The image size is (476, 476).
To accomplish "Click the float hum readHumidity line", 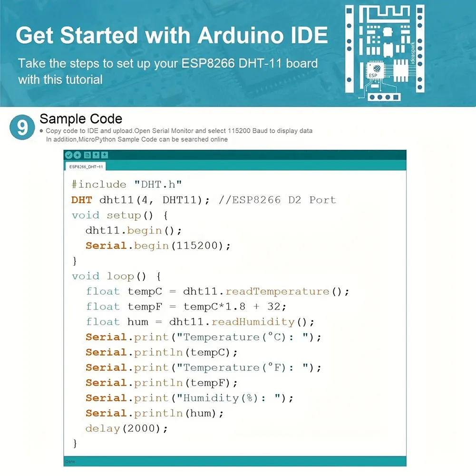I will pos(200,322).
